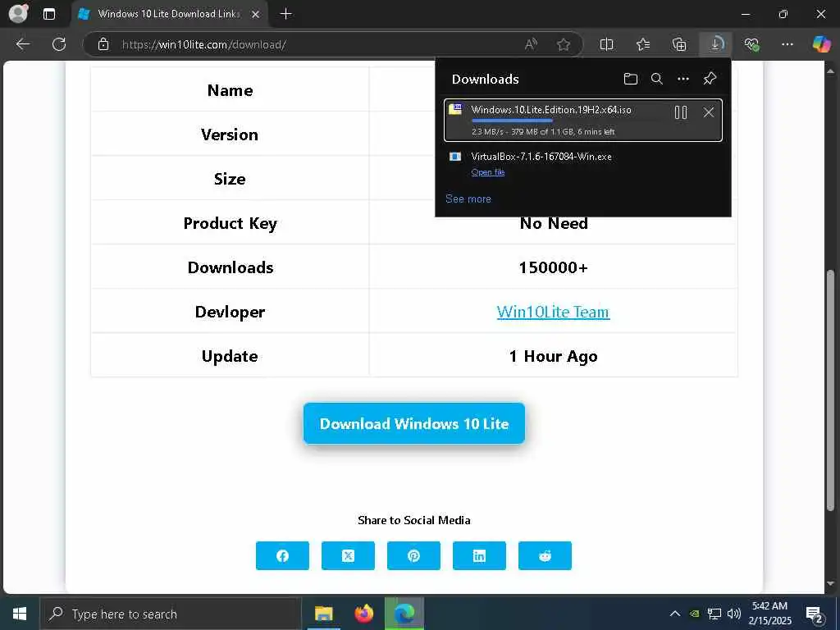Click Download Windows 10 Lite button

414,423
